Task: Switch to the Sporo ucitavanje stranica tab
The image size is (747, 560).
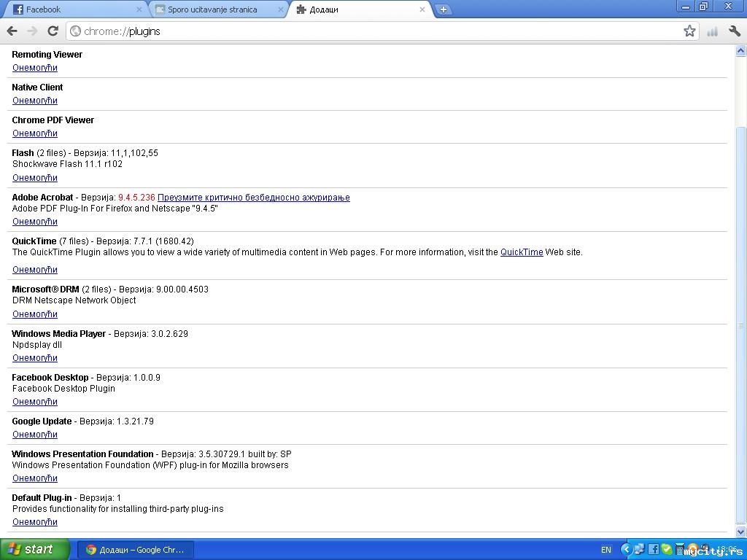Action: tap(217, 9)
